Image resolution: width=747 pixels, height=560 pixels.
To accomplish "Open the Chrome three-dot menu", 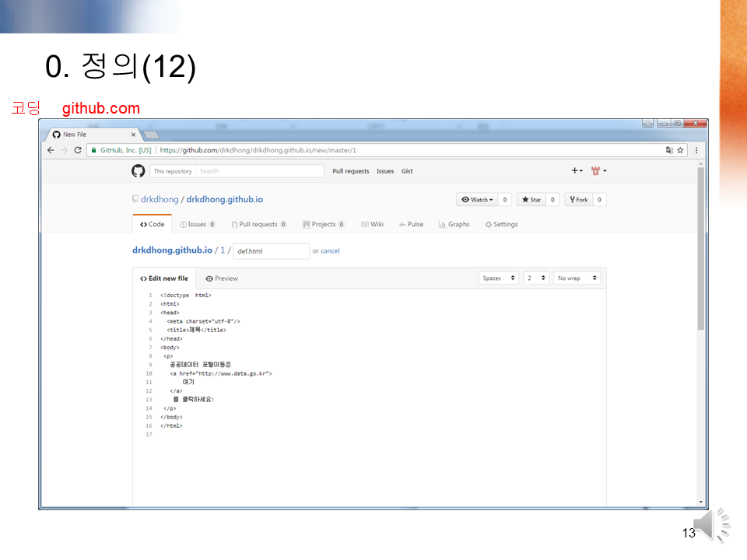I will pos(696,150).
